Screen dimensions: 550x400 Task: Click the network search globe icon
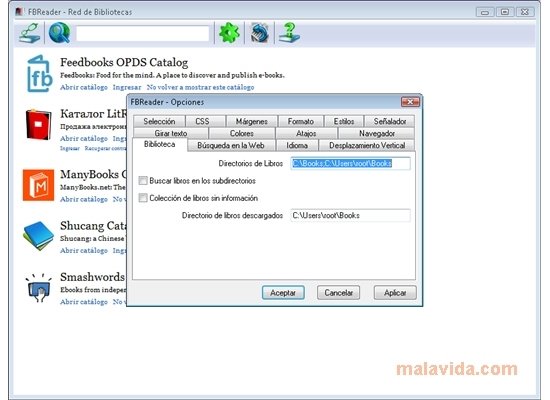[59, 33]
